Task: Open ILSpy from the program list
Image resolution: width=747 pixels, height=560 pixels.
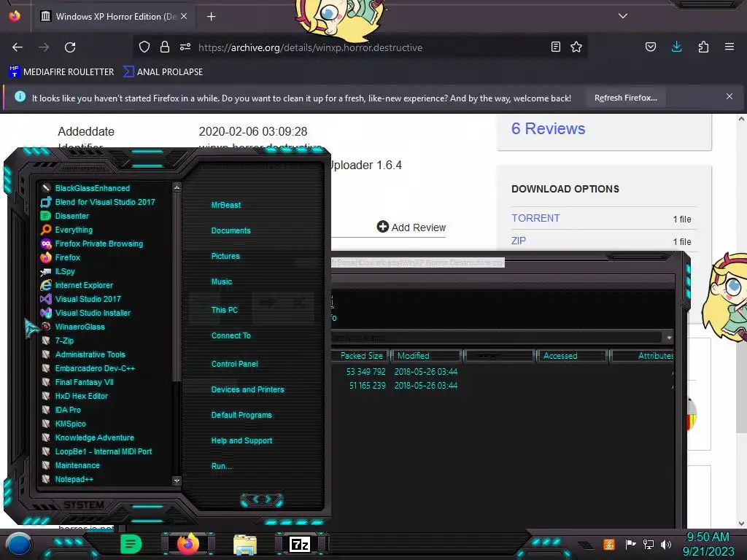Action: point(58,271)
